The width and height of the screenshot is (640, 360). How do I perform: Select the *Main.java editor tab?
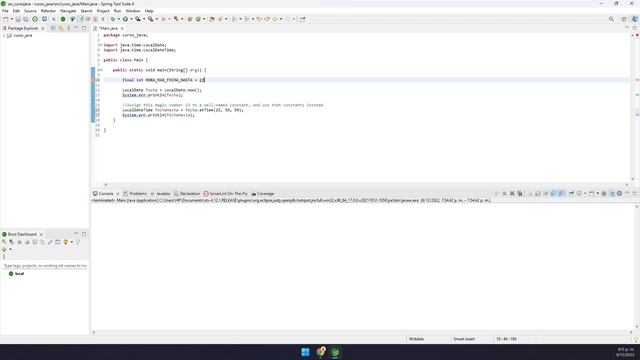108,28
